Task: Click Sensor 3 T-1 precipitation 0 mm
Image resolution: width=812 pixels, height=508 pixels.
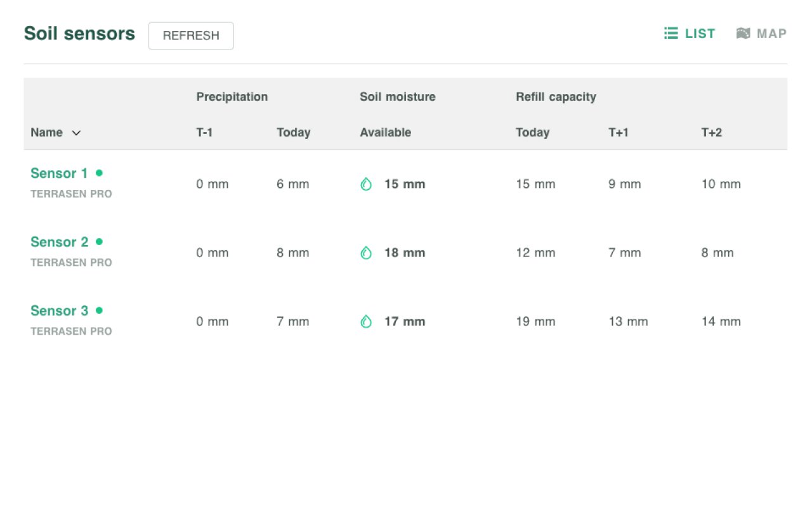Action: coord(213,321)
